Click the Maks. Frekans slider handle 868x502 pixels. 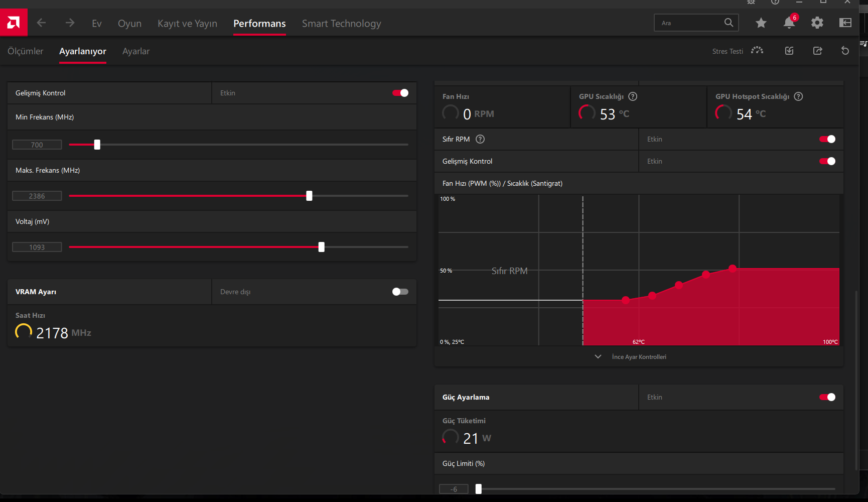[309, 196]
